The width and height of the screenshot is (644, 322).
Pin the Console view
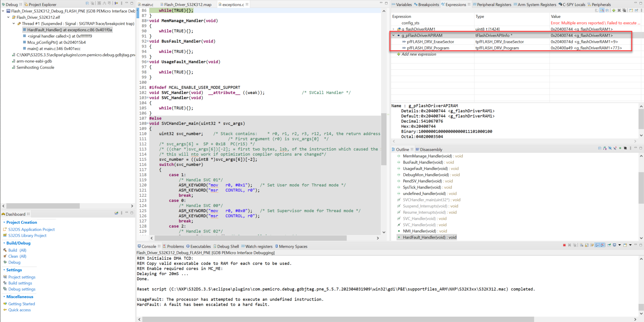click(608, 245)
